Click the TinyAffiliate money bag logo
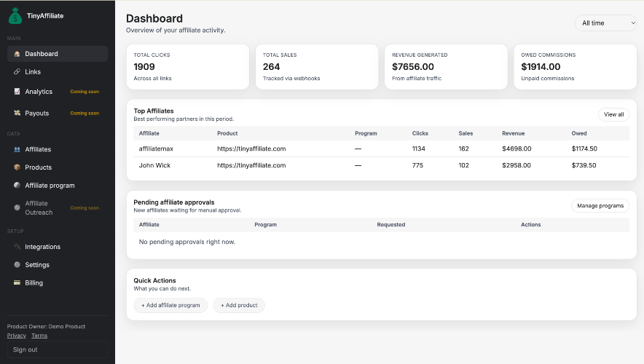The width and height of the screenshot is (644, 364). 15,15
